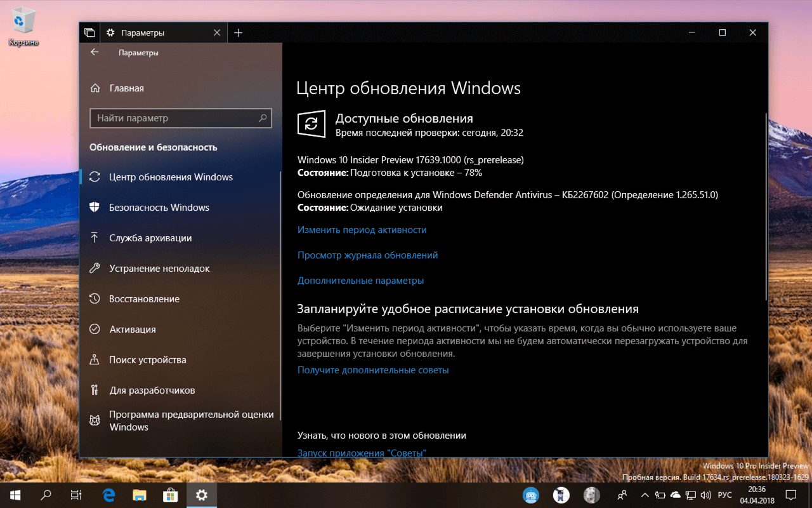The image size is (812, 508).
Task: Open File Explorer from the taskbar
Action: tap(140, 495)
